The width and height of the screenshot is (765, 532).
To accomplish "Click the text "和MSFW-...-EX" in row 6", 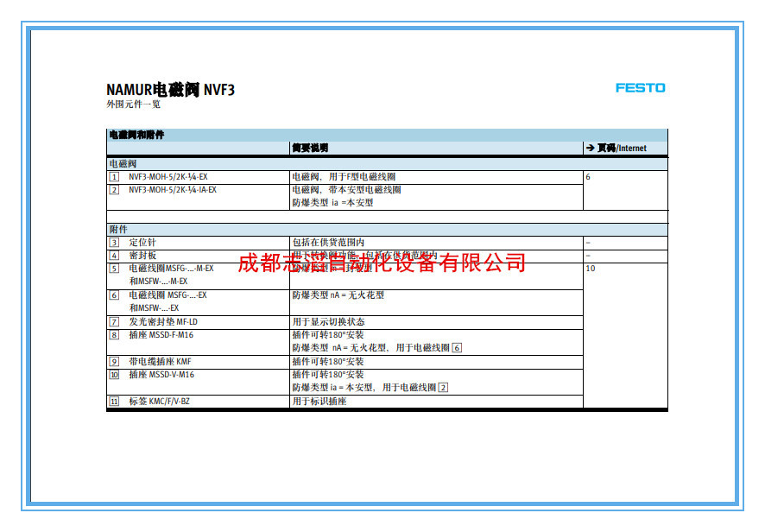I will 155,308.
